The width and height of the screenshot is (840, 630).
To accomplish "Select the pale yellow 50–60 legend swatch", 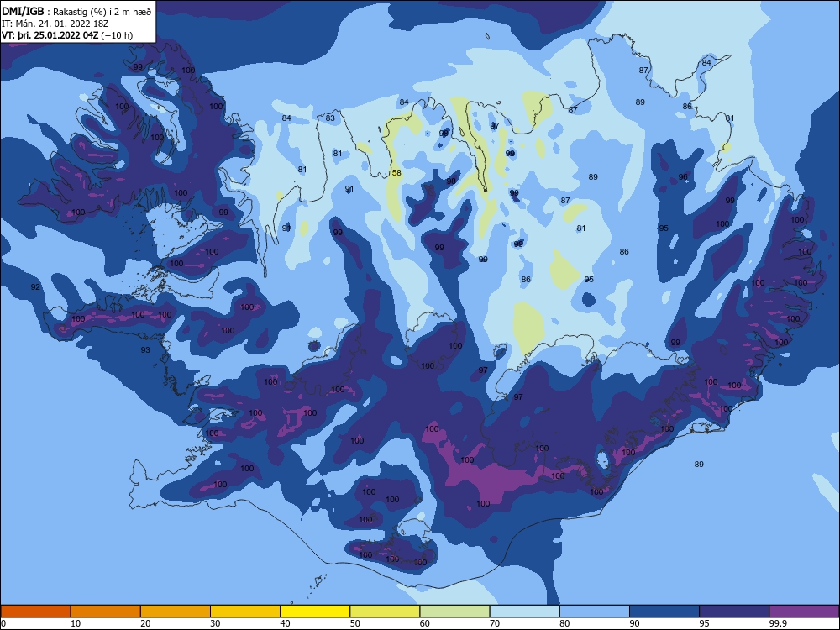I will coord(385,612).
